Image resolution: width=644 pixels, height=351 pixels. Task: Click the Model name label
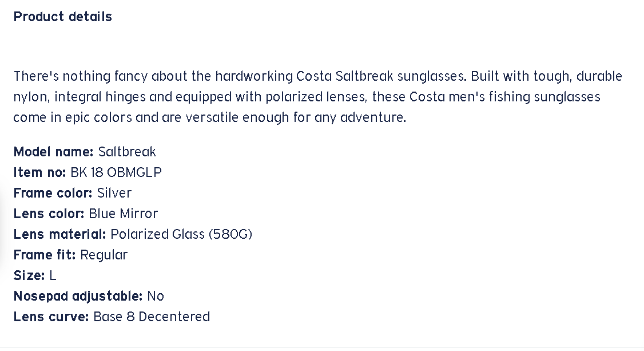coord(53,152)
